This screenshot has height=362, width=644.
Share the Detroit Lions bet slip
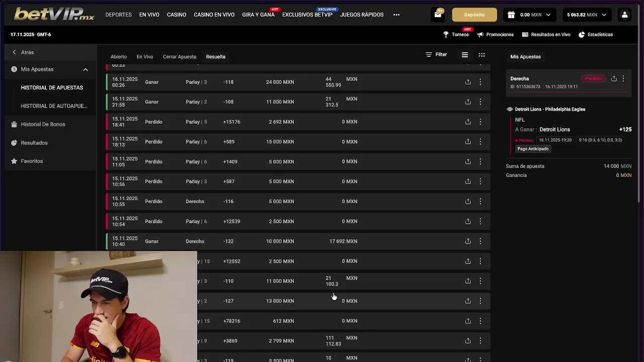[614, 78]
